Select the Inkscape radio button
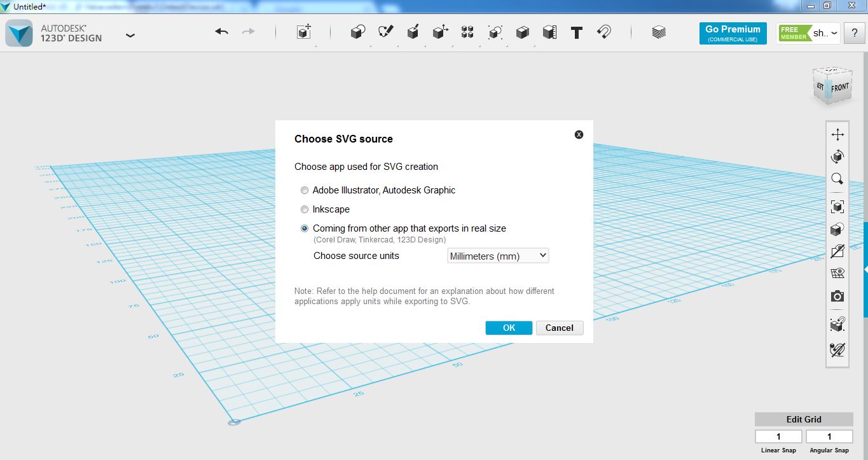The width and height of the screenshot is (868, 460). (x=305, y=209)
